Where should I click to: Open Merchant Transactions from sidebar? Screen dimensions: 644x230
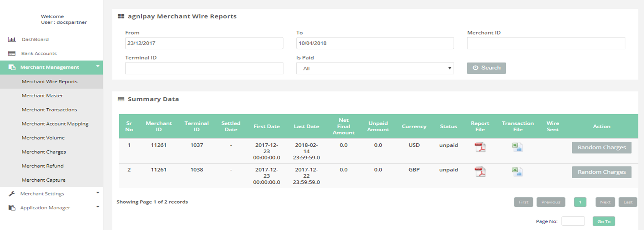(x=49, y=110)
